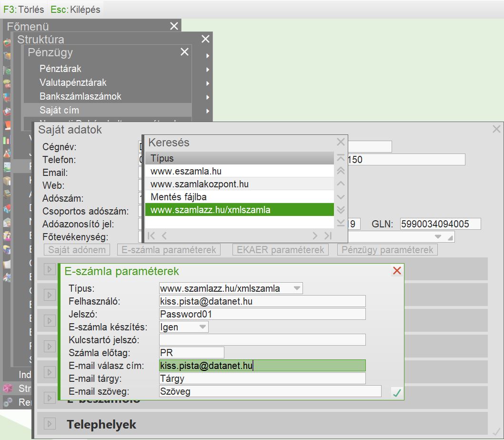
Task: Click F3: Törlés in top bar
Action: point(23,10)
